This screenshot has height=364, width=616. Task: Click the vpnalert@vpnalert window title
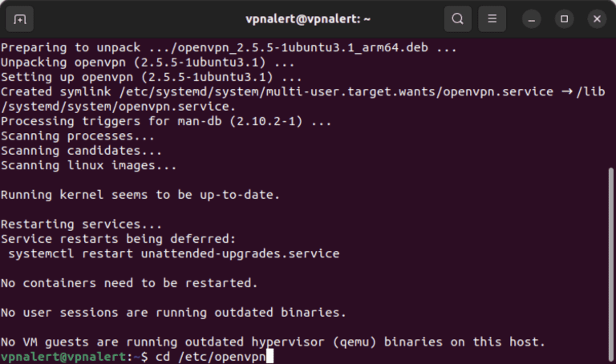307,18
